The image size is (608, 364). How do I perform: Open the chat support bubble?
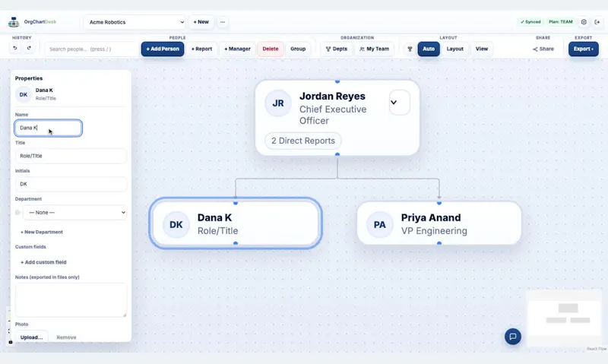(512, 337)
